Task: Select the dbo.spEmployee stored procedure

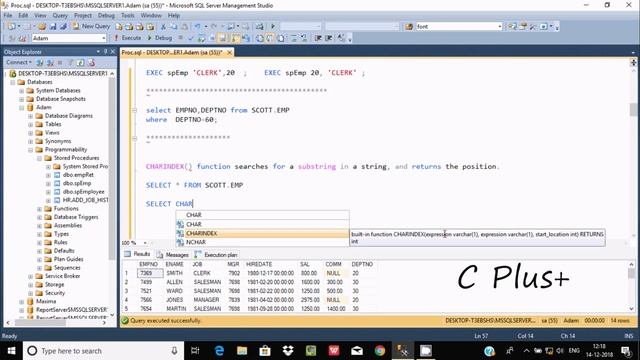Action: tap(84, 192)
